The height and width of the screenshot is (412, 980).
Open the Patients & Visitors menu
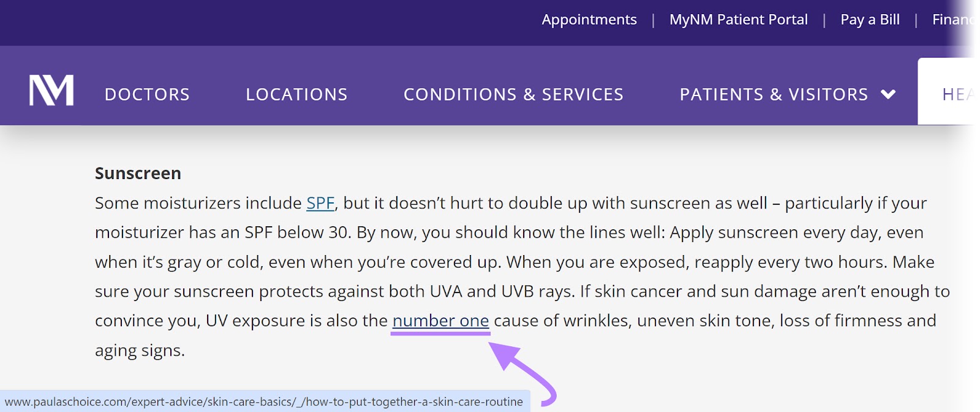[773, 94]
